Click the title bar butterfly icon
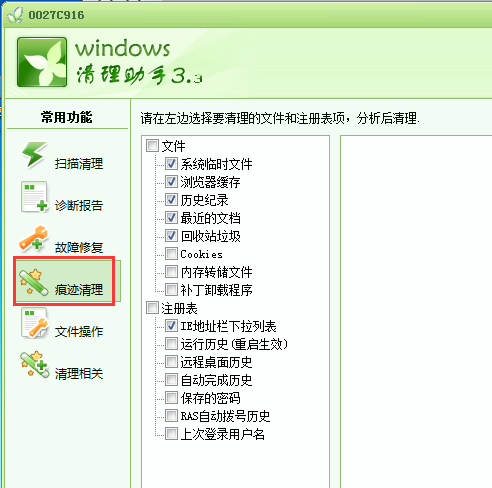The width and height of the screenshot is (492, 488). (15, 15)
